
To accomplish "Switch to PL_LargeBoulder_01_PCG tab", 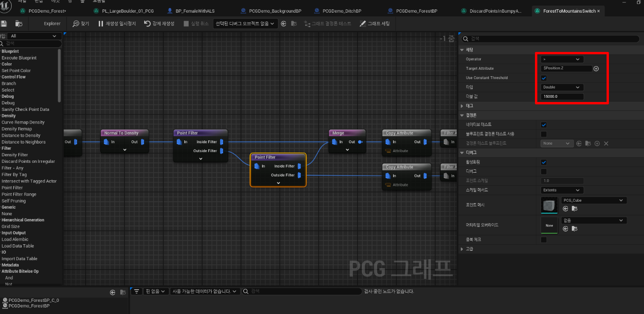I will point(128,11).
